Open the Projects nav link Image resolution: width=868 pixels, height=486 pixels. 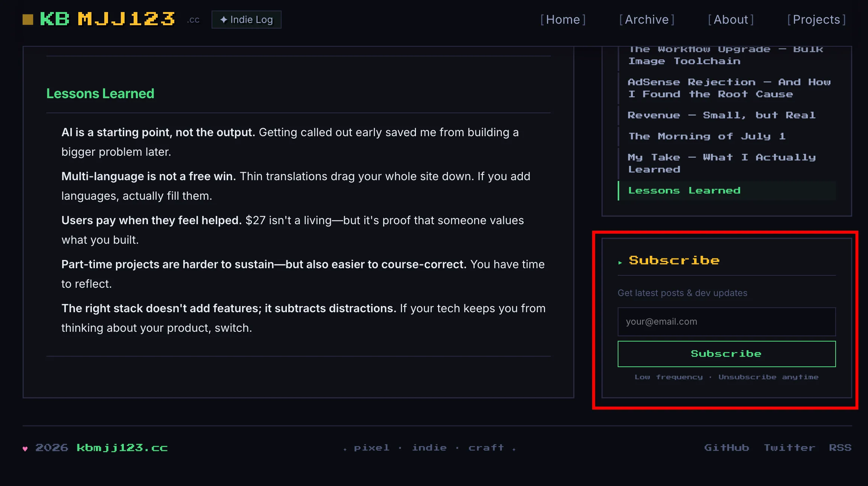tap(816, 20)
